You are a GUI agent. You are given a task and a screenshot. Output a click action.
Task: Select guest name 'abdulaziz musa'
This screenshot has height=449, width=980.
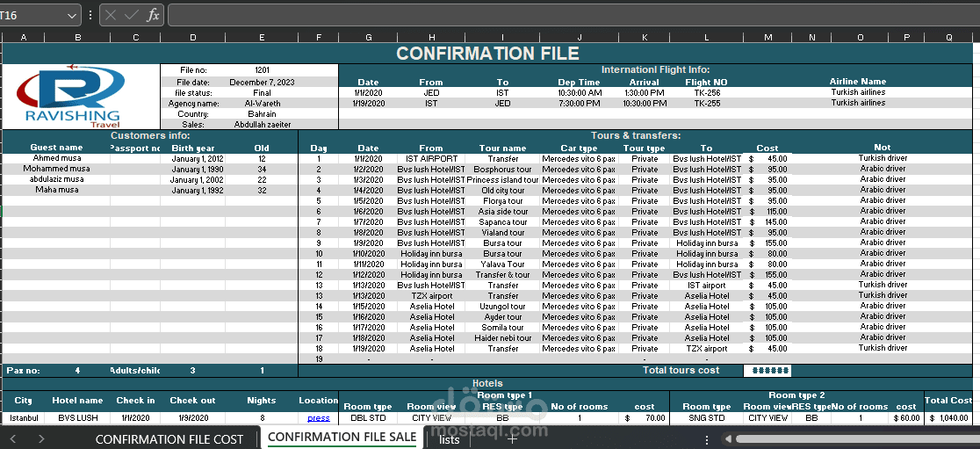pos(57,179)
